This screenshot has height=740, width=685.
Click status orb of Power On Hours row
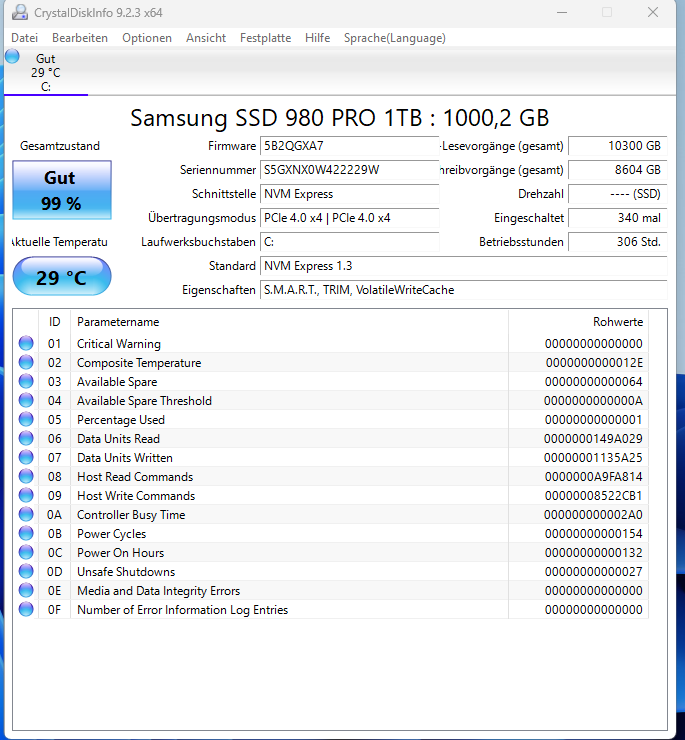[x=26, y=552]
